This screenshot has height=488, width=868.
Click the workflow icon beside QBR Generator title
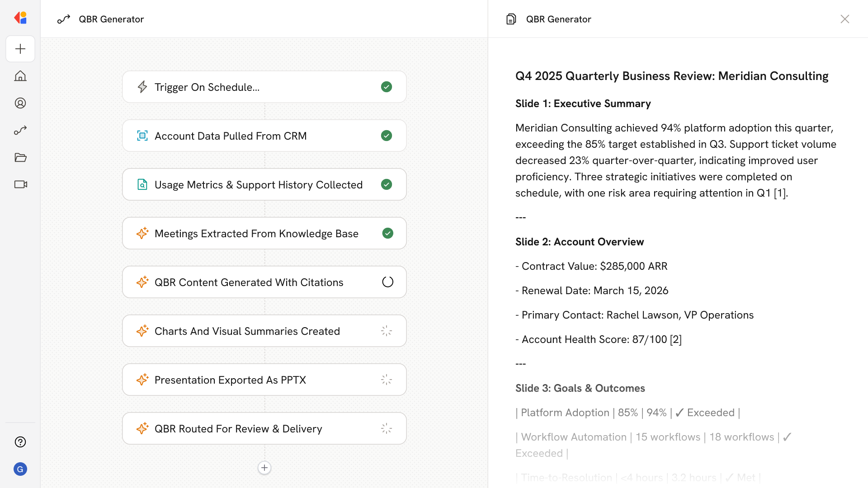coord(64,19)
